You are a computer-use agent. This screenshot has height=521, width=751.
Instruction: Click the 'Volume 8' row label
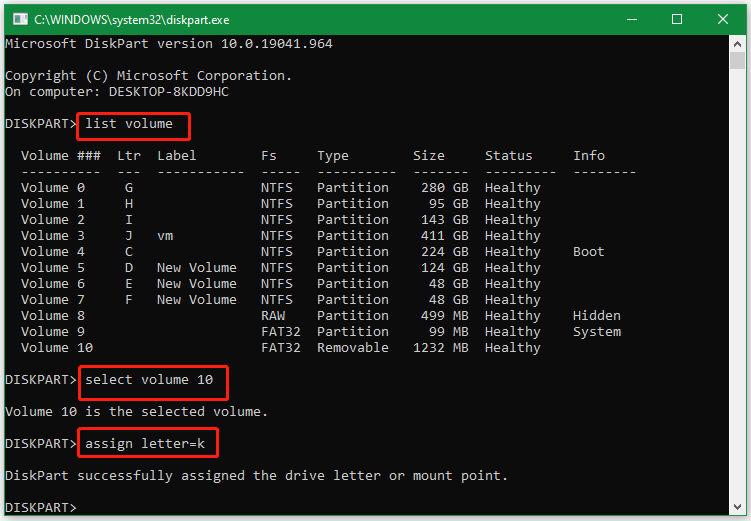coord(53,316)
